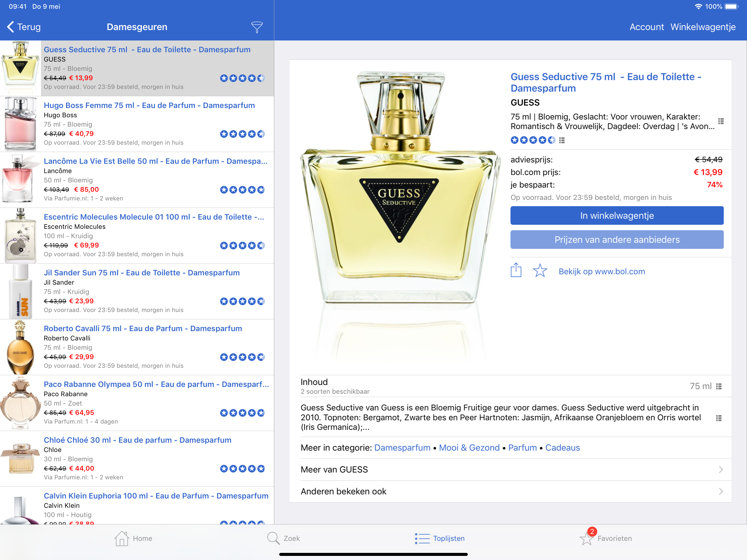The image size is (747, 560).
Task: Open the Parfum category link
Action: [x=523, y=448]
